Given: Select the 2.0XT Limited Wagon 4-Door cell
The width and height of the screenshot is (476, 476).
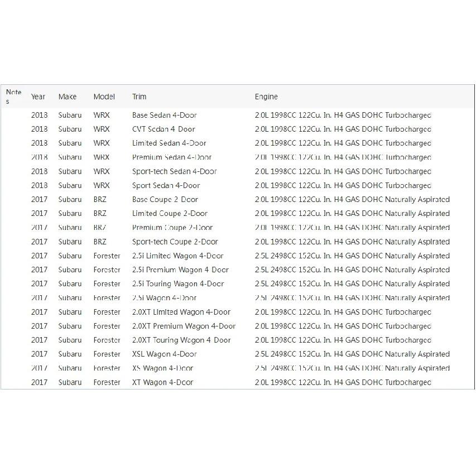Looking at the screenshot, I should pyautogui.click(x=181, y=312).
